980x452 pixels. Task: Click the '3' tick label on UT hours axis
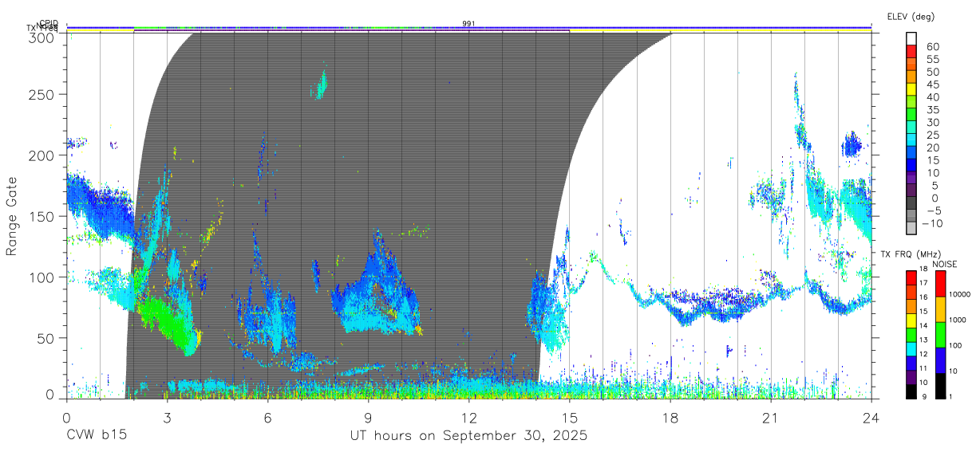[x=167, y=417]
